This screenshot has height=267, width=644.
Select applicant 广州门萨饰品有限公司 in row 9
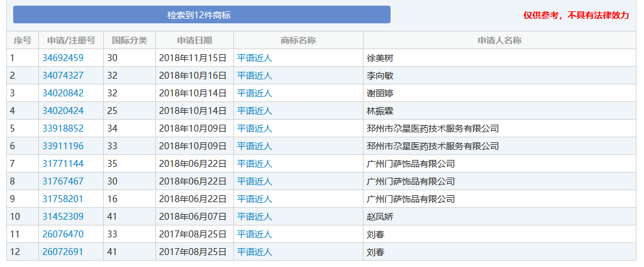coord(411,199)
